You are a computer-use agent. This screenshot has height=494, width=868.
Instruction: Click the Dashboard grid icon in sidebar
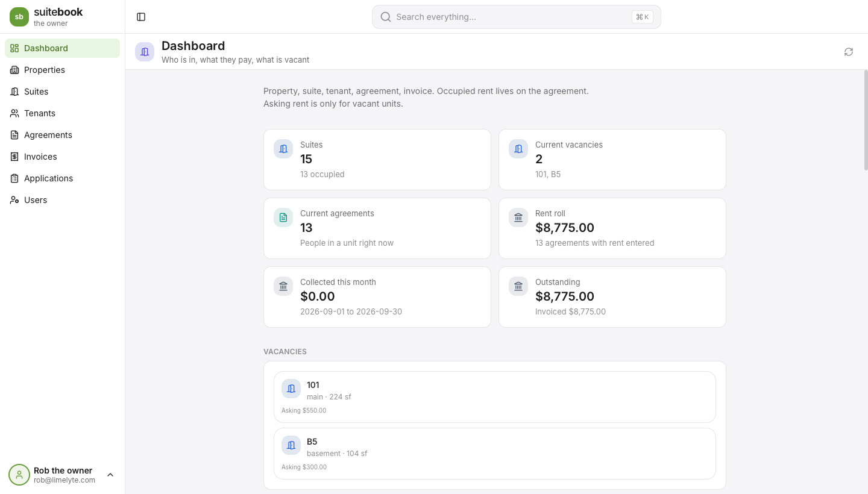14,48
